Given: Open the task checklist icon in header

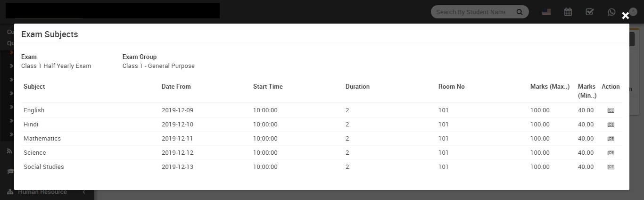Looking at the screenshot, I should [589, 12].
